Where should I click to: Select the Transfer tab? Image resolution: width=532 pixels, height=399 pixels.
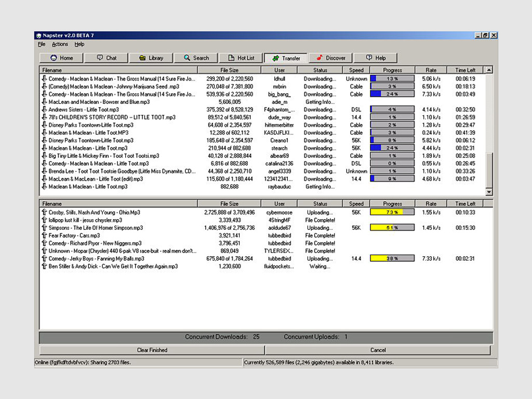[286, 58]
